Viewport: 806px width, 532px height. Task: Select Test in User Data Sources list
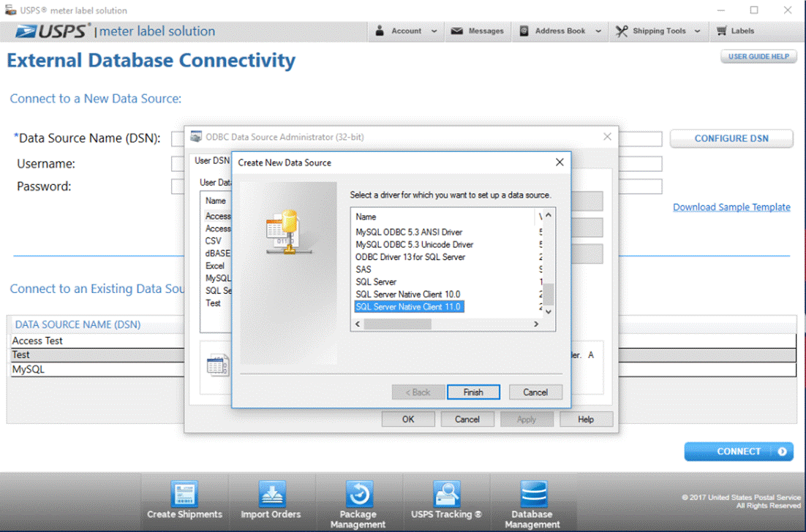[213, 303]
